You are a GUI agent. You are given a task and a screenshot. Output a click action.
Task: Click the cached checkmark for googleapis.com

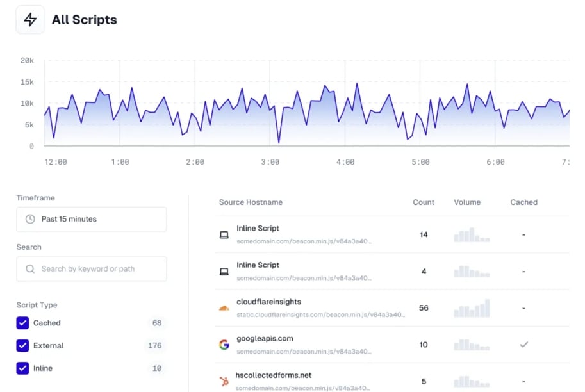(x=524, y=345)
